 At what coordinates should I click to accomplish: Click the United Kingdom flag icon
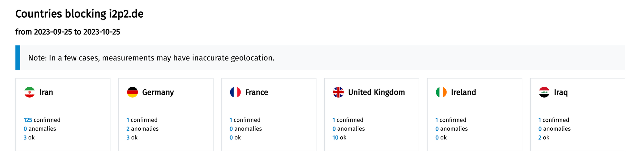coord(338,92)
